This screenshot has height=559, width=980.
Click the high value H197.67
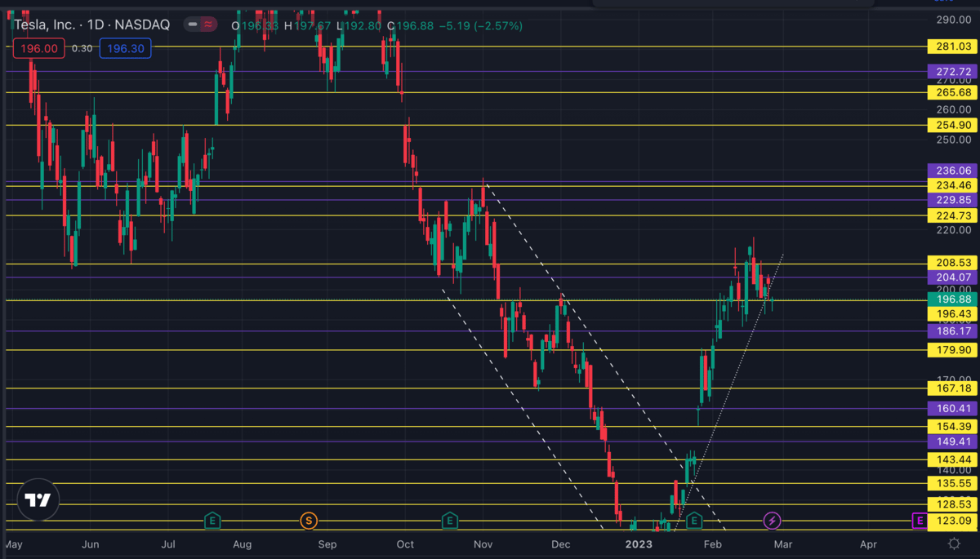pos(306,26)
